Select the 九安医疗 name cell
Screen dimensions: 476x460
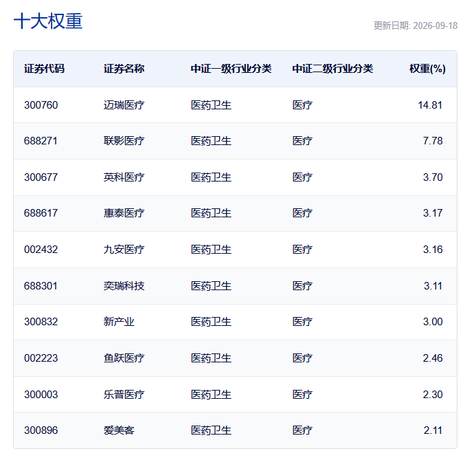click(124, 250)
